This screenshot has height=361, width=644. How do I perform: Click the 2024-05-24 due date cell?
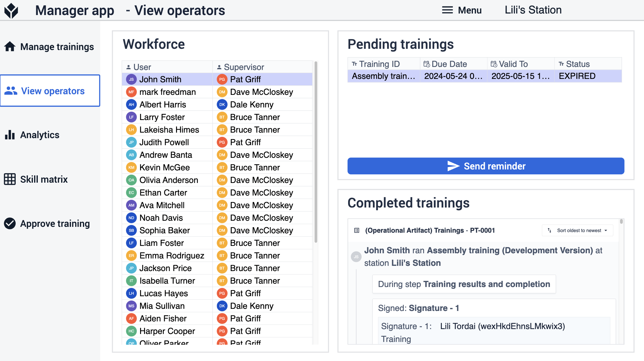tap(454, 76)
